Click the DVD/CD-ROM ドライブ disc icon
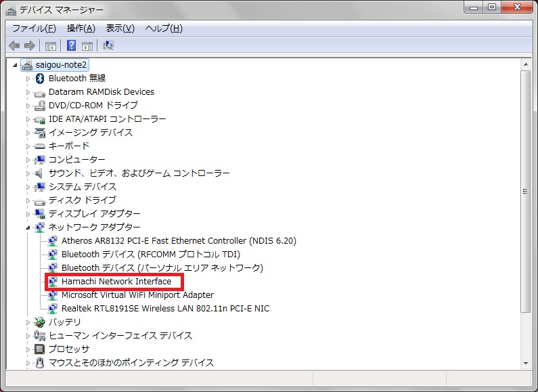This screenshot has height=392, width=538. [x=40, y=106]
